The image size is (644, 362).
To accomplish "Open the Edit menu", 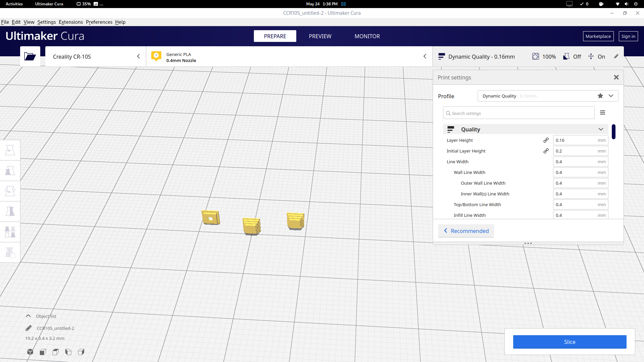I will (x=16, y=22).
